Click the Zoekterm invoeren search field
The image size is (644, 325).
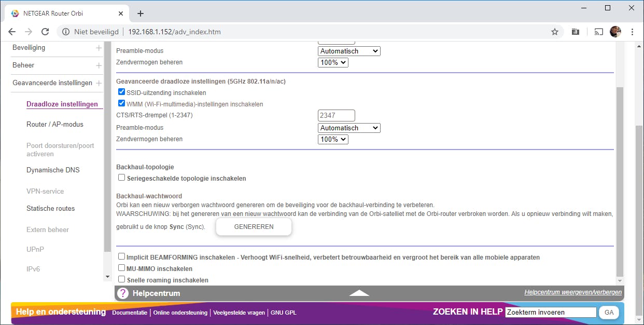(550, 312)
